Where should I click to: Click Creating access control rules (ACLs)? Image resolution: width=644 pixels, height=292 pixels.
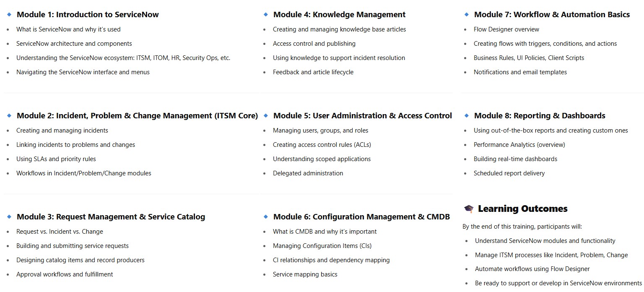pyautogui.click(x=322, y=145)
